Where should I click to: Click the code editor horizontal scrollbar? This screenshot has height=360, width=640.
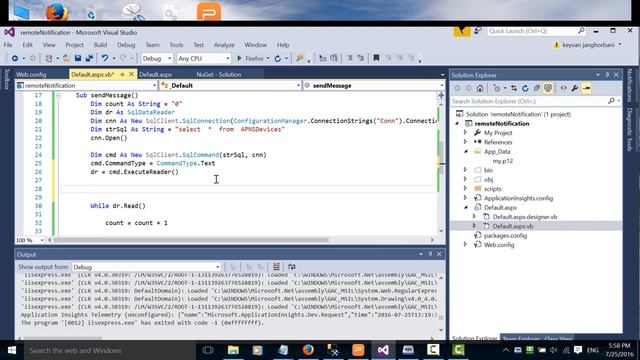(x=191, y=240)
